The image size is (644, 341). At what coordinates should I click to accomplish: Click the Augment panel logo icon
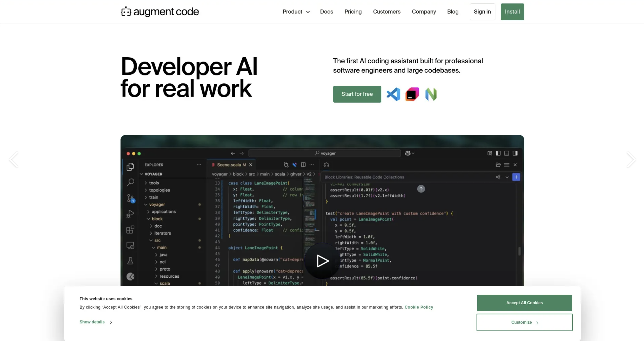point(326,165)
